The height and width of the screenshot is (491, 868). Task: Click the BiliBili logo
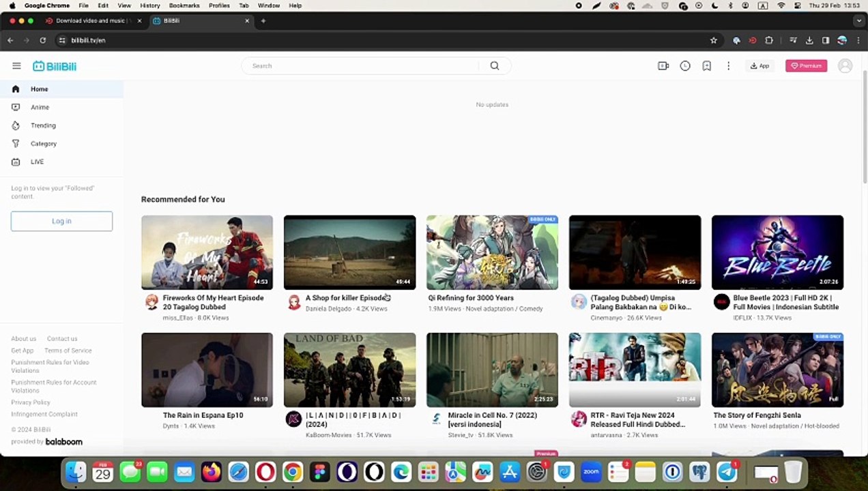[x=55, y=66]
